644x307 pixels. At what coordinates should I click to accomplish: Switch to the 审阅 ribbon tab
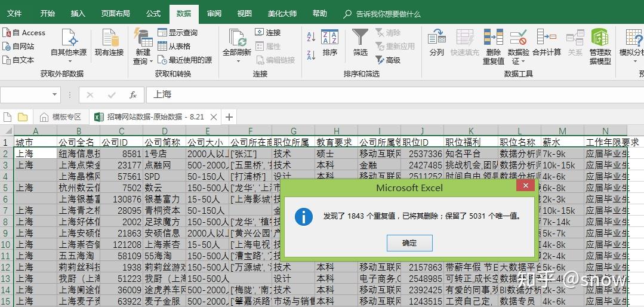(x=214, y=14)
